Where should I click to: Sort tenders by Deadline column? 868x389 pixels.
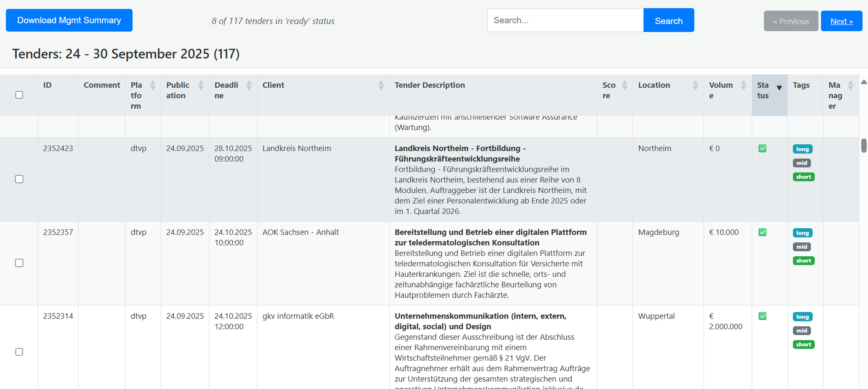point(249,86)
